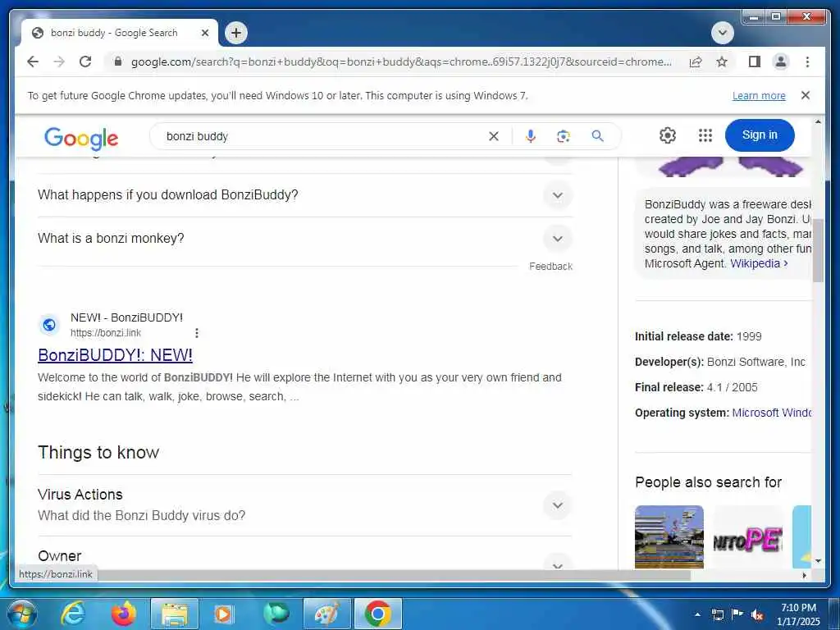
Task: Launch Internet Explorer from taskbar
Action: click(73, 614)
